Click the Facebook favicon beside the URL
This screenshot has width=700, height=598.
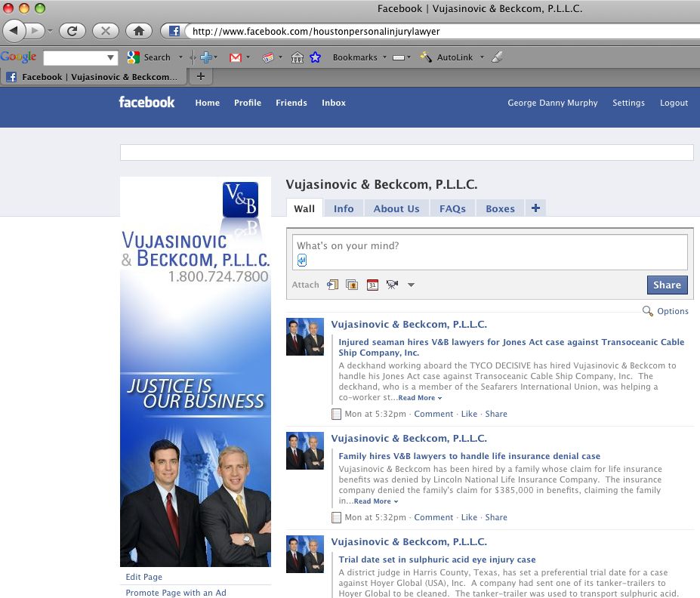174,31
